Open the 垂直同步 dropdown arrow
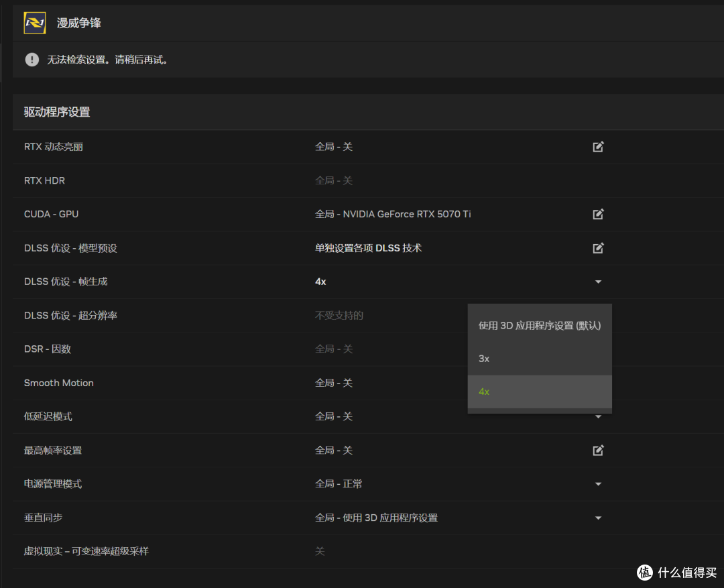724x588 pixels. click(598, 518)
